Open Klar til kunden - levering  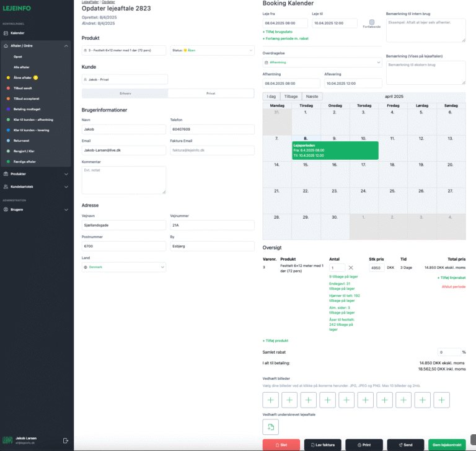[x=31, y=130]
